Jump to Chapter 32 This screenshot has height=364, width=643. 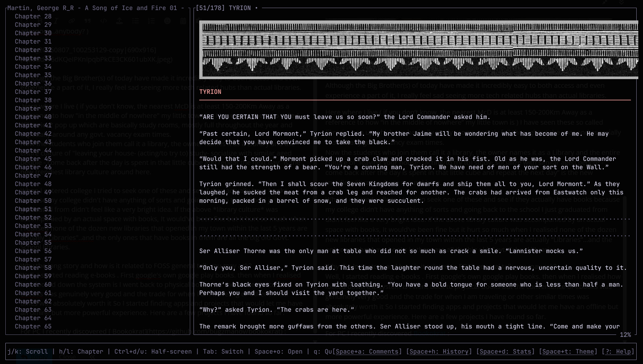pos(33,50)
